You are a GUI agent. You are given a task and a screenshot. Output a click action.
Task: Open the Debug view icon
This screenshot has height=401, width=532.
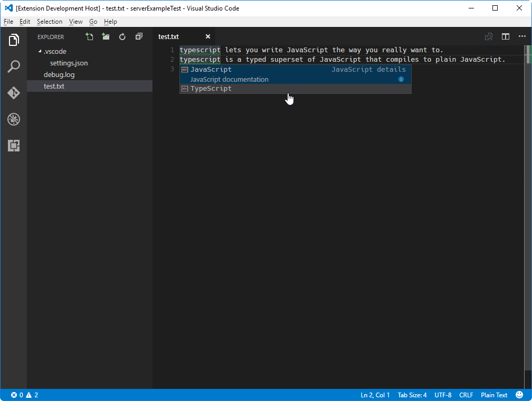coord(13,119)
